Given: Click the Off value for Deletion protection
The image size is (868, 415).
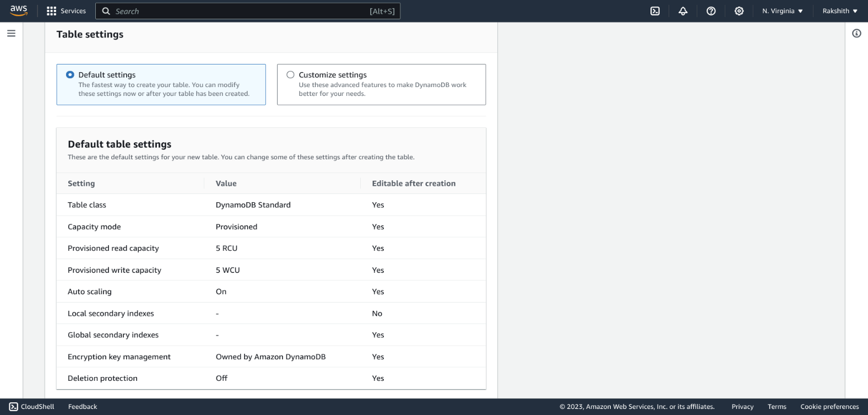Looking at the screenshot, I should pos(221,378).
